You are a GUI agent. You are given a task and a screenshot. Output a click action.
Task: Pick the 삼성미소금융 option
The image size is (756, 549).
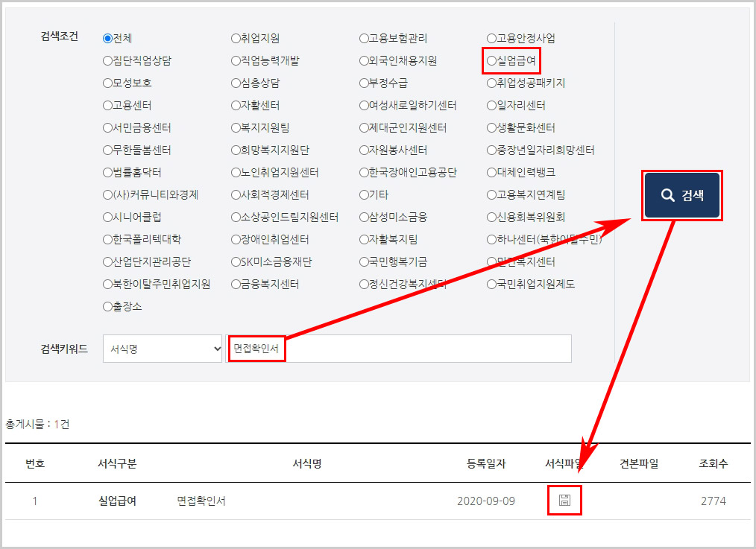[x=363, y=217]
